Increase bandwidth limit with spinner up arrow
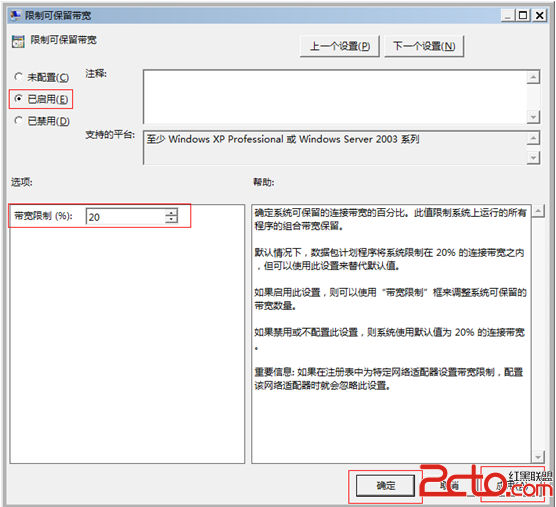The height and width of the screenshot is (507, 556). coord(171,212)
